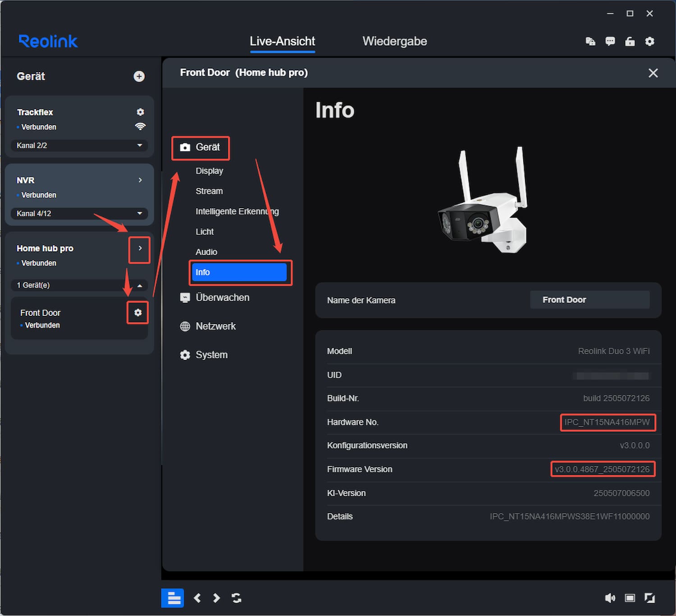Click KI-Version value 250507006500
This screenshot has height=616, width=676.
(x=621, y=493)
